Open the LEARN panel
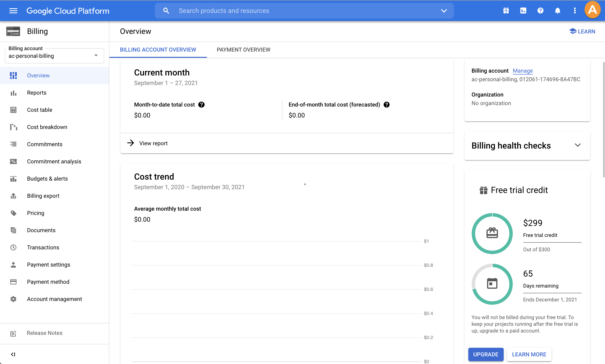The height and width of the screenshot is (364, 605). pyautogui.click(x=582, y=31)
